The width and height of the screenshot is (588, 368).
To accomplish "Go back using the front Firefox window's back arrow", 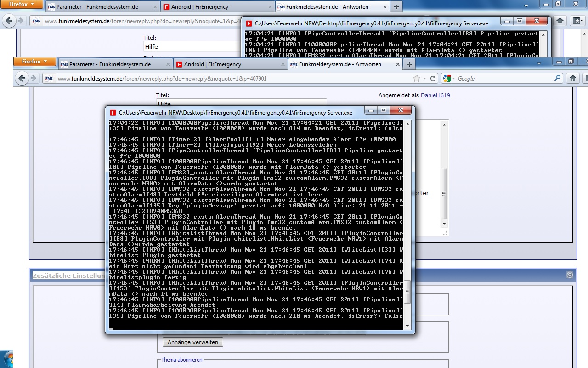I will [22, 79].
